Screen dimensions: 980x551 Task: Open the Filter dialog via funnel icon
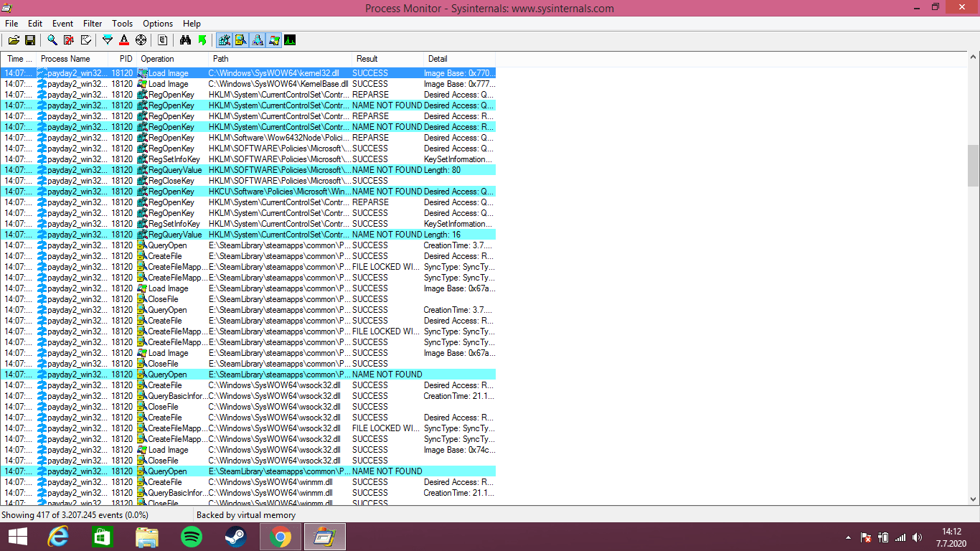point(108,40)
